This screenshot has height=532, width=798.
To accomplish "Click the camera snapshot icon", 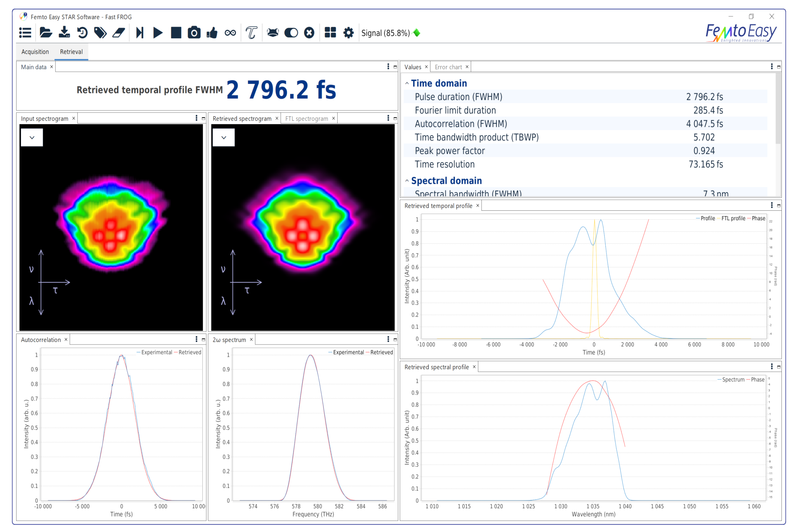I will coord(194,33).
